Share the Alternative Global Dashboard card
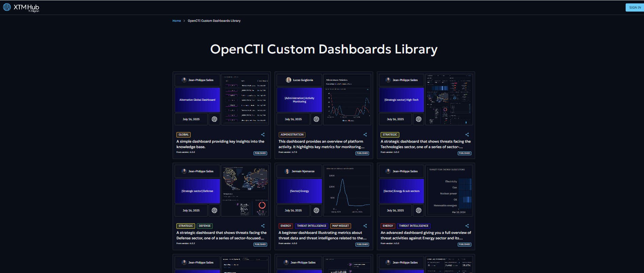Screen dimensions: 644x273 point(263,134)
